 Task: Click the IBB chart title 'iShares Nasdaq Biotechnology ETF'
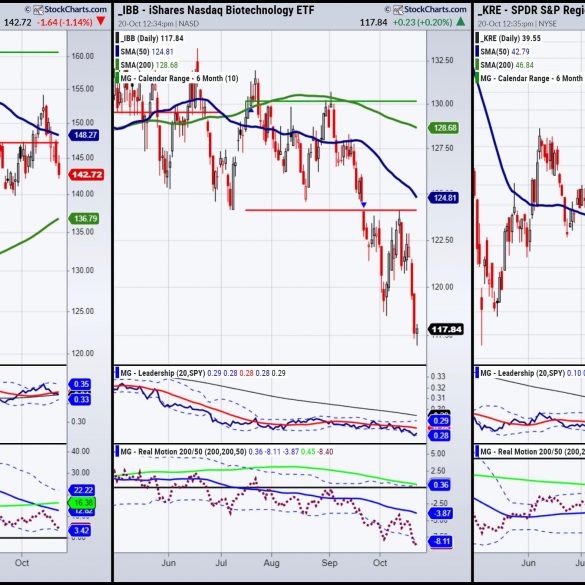[231, 10]
